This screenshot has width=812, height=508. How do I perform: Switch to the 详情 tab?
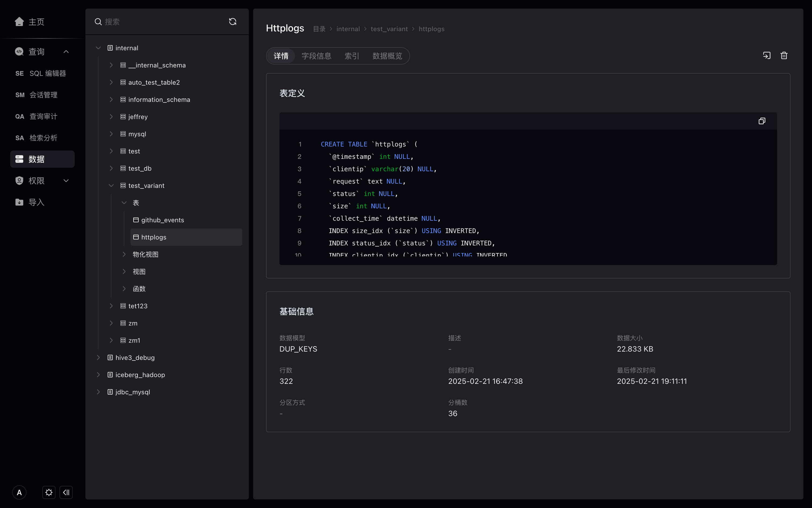[x=281, y=56]
